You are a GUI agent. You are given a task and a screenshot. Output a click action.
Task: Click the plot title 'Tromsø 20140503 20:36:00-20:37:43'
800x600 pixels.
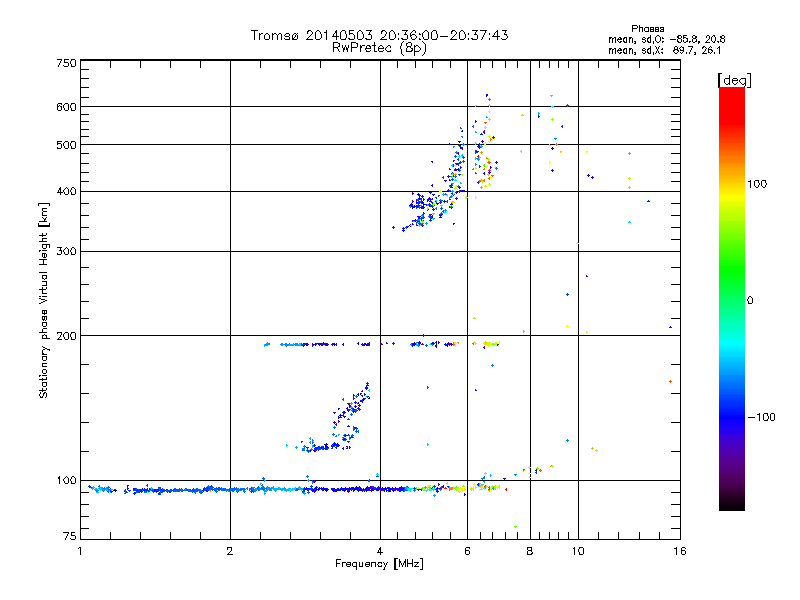(x=379, y=35)
